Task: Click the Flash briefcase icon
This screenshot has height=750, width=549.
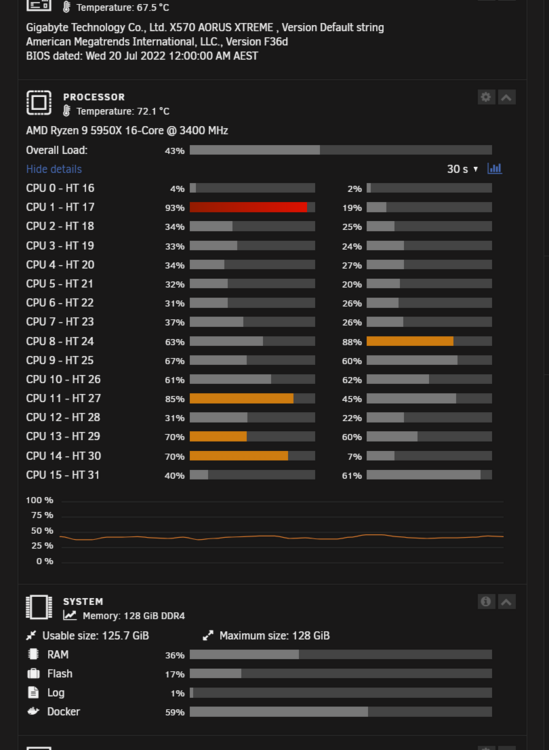Action: tap(33, 673)
